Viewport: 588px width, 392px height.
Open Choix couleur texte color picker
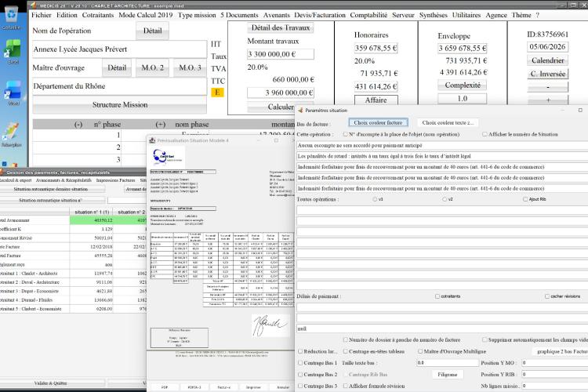point(448,122)
